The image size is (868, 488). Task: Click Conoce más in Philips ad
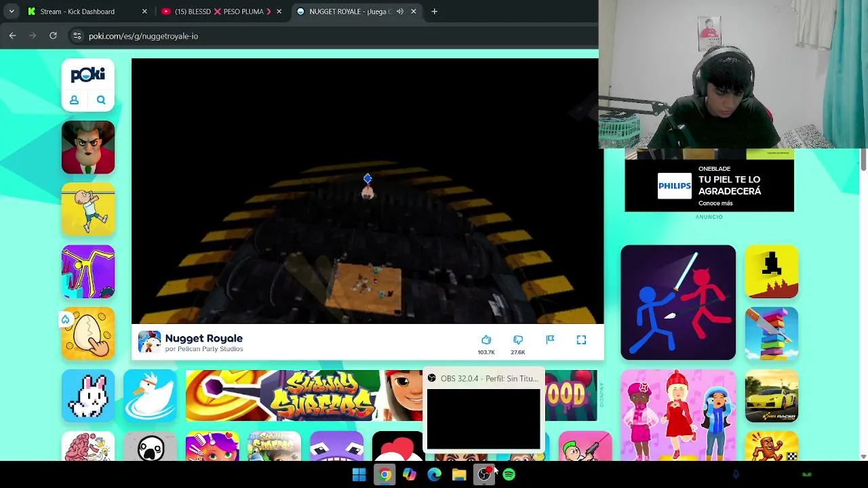tap(715, 203)
